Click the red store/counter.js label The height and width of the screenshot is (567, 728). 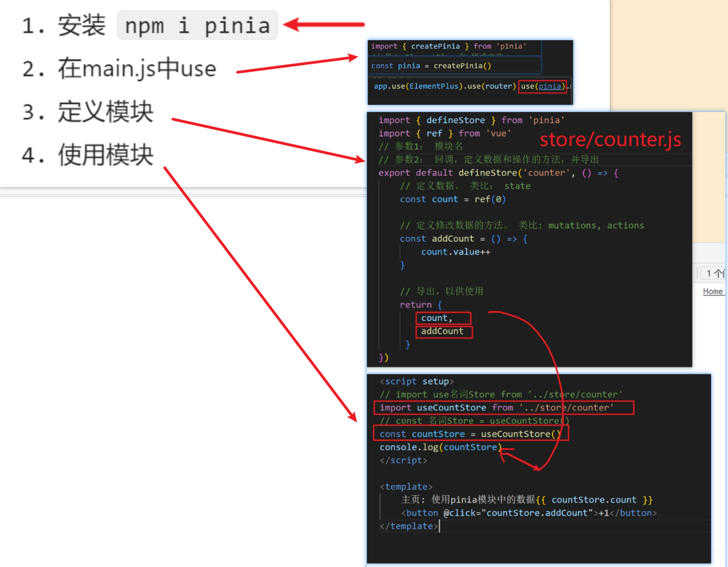[x=610, y=140]
